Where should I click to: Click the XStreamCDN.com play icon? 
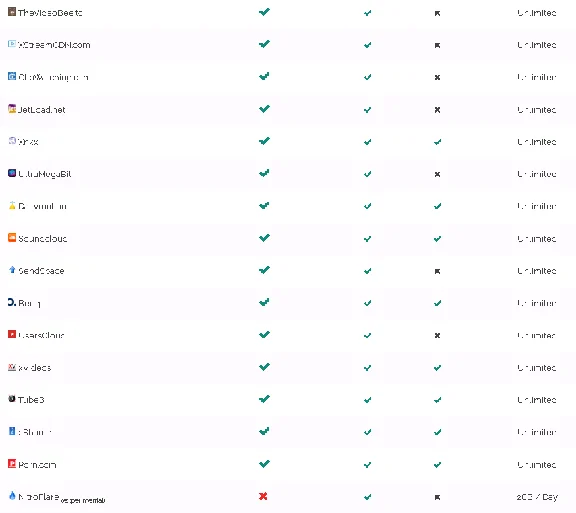pos(12,44)
